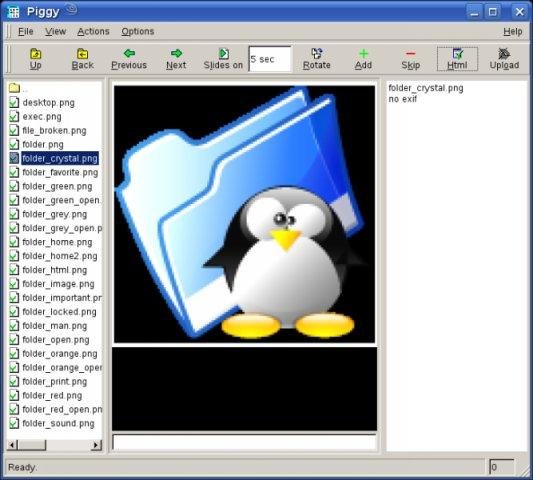The height and width of the screenshot is (480, 533).
Task: Select folder_print.png in file list
Action: click(x=54, y=381)
